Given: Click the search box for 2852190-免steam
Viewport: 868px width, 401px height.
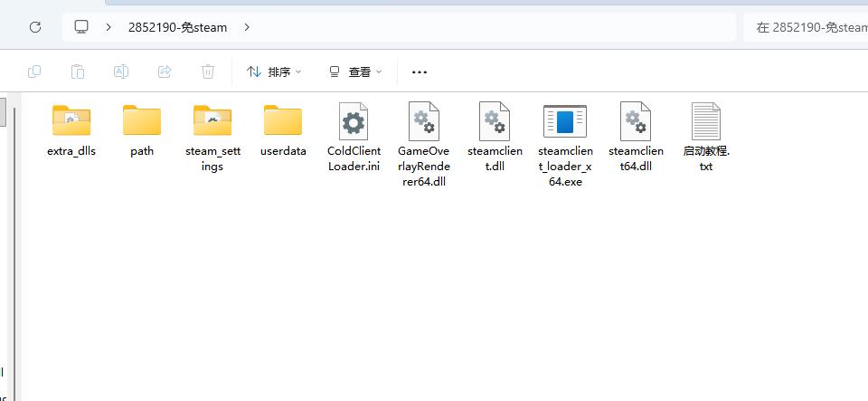Looking at the screenshot, I should pyautogui.click(x=806, y=27).
